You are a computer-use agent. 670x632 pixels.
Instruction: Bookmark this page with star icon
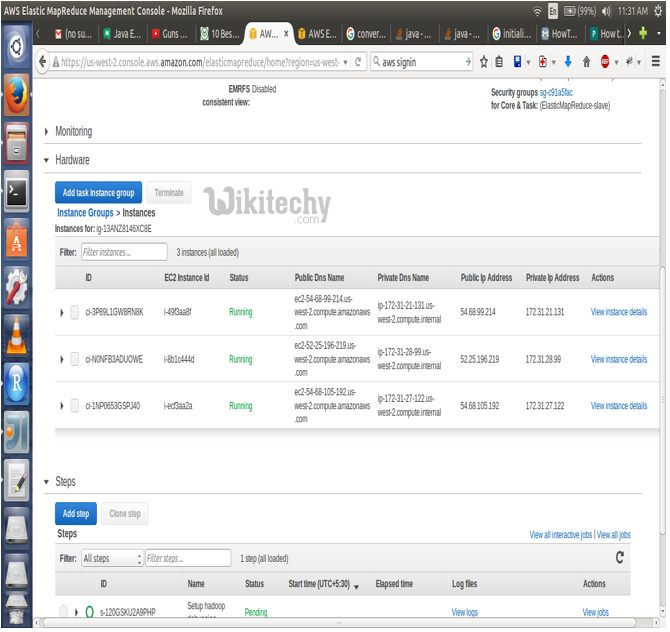click(x=483, y=62)
